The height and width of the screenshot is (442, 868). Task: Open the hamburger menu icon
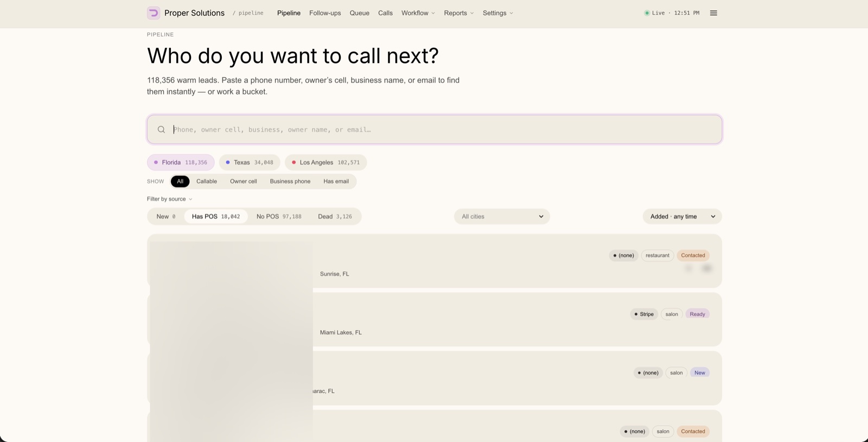tap(713, 13)
